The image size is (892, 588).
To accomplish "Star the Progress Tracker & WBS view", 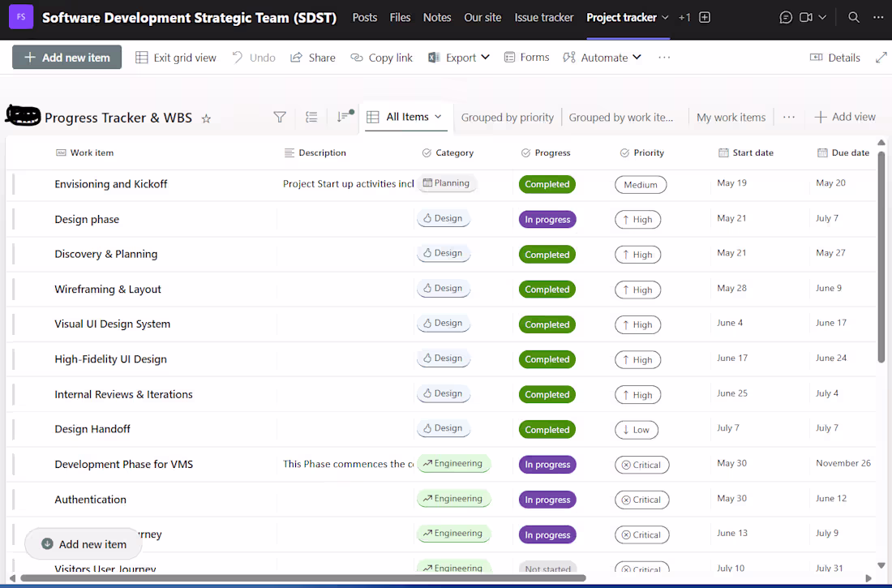I will coord(206,118).
